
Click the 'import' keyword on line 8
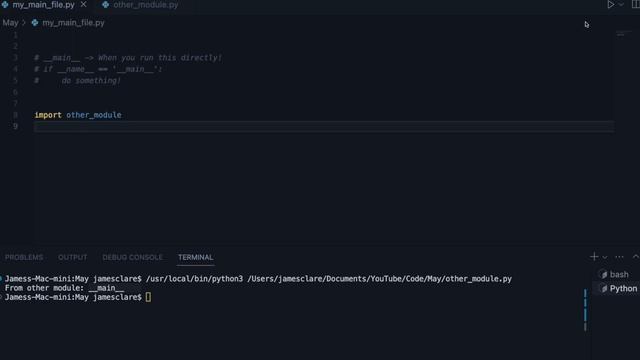pyautogui.click(x=48, y=115)
